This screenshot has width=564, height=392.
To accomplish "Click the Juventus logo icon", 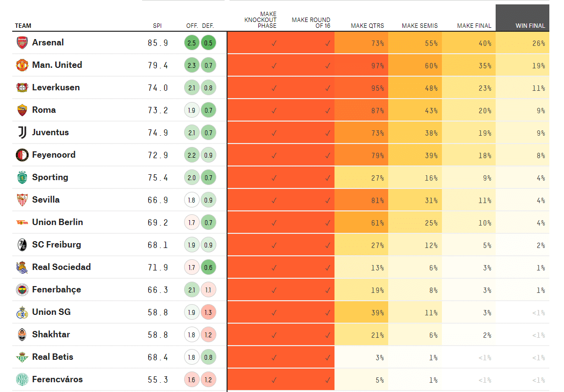I will pyautogui.click(x=22, y=132).
